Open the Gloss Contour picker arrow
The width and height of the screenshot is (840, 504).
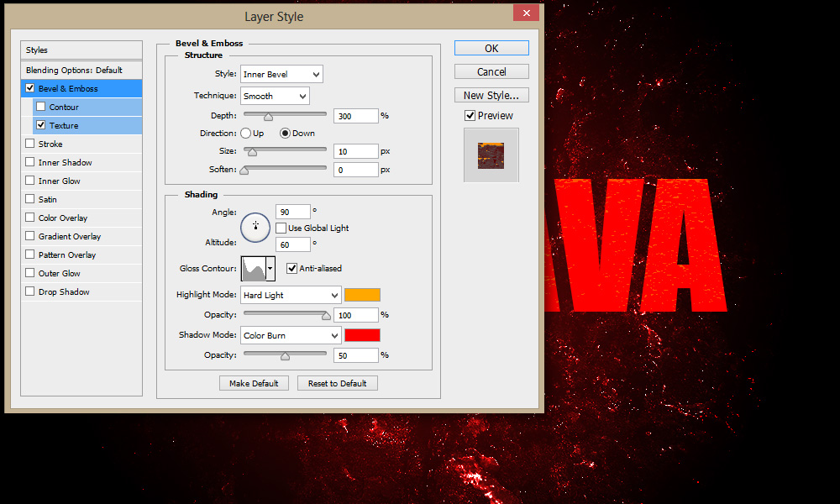[270, 268]
